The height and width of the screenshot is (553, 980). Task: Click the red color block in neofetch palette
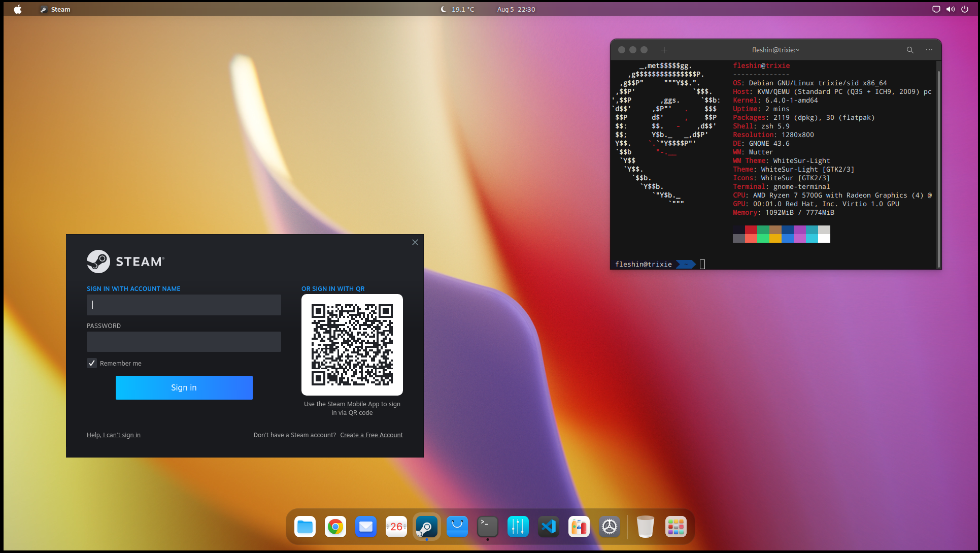(751, 230)
